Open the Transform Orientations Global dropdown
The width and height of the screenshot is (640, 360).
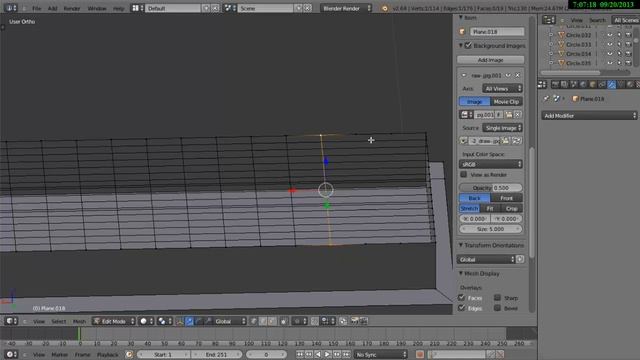(486, 260)
